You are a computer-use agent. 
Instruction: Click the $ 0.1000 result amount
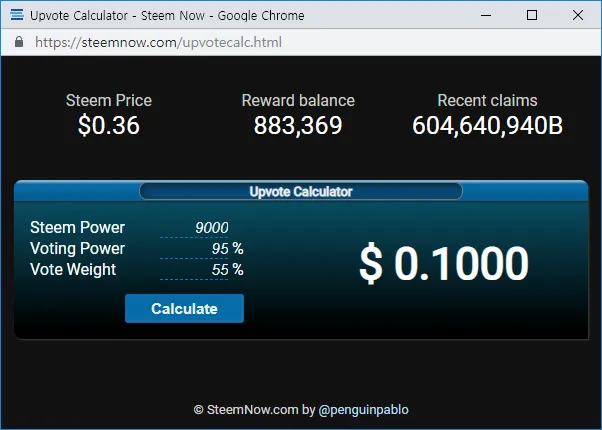[x=444, y=263]
